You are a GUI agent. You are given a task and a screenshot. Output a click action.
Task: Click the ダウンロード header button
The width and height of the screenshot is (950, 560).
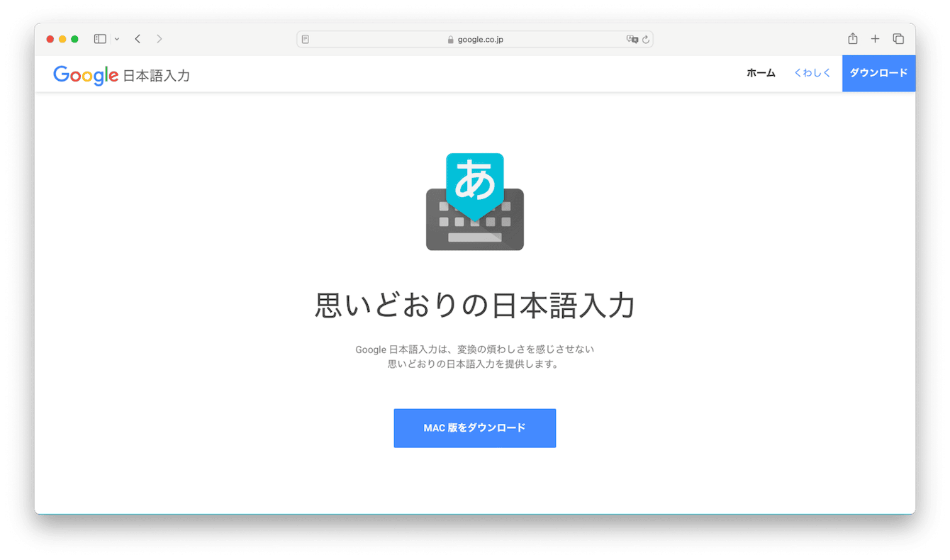coord(878,74)
